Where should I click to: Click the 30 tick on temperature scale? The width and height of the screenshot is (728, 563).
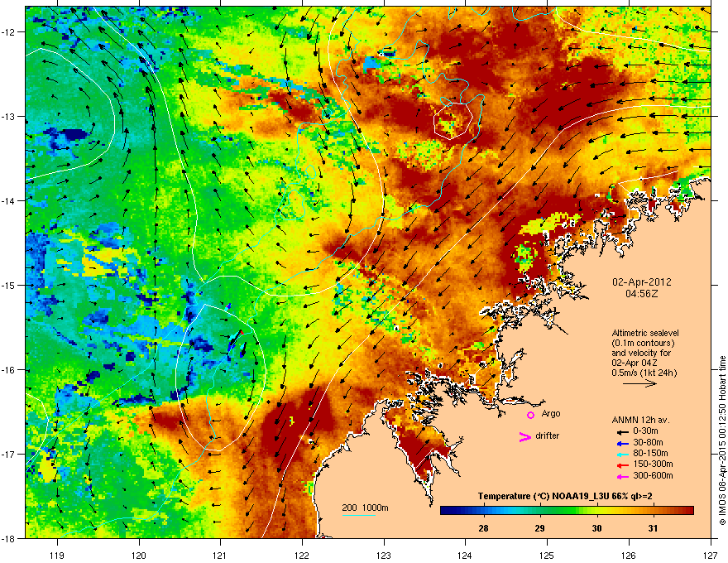click(x=596, y=528)
